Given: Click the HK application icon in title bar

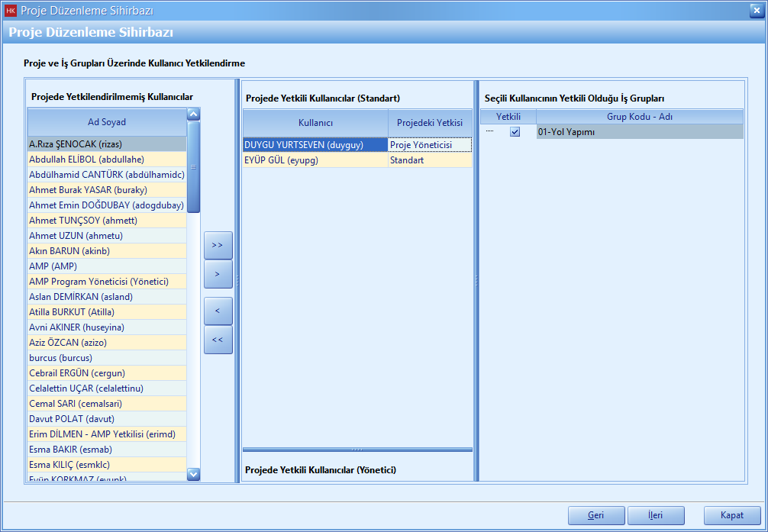Looking at the screenshot, I should 11,10.
